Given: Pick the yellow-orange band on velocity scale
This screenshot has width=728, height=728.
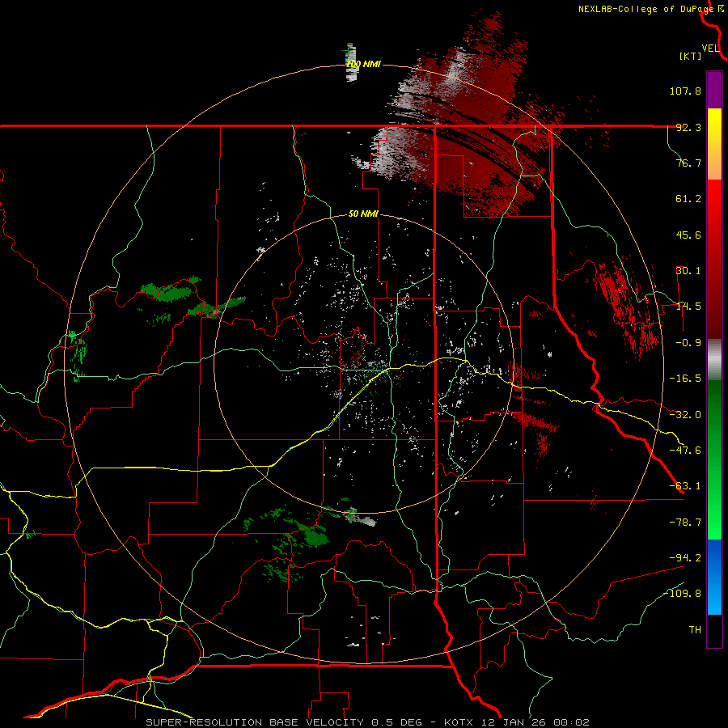Looking at the screenshot, I should [714, 144].
